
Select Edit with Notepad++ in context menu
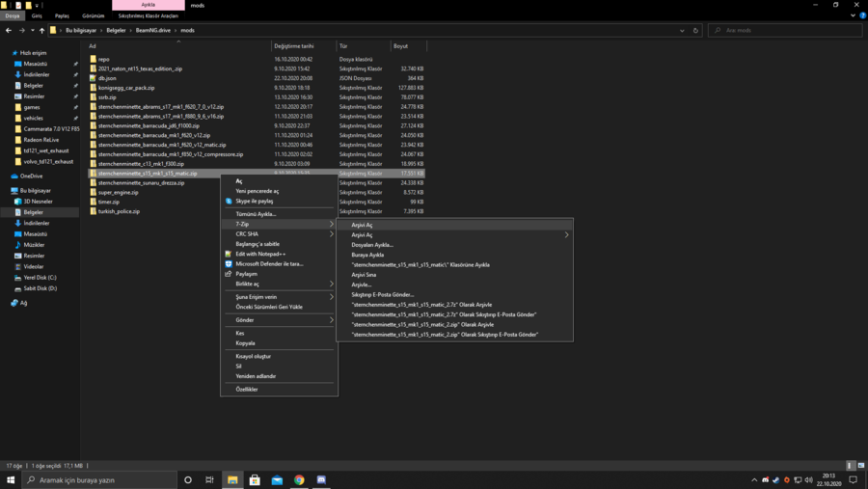pyautogui.click(x=260, y=254)
